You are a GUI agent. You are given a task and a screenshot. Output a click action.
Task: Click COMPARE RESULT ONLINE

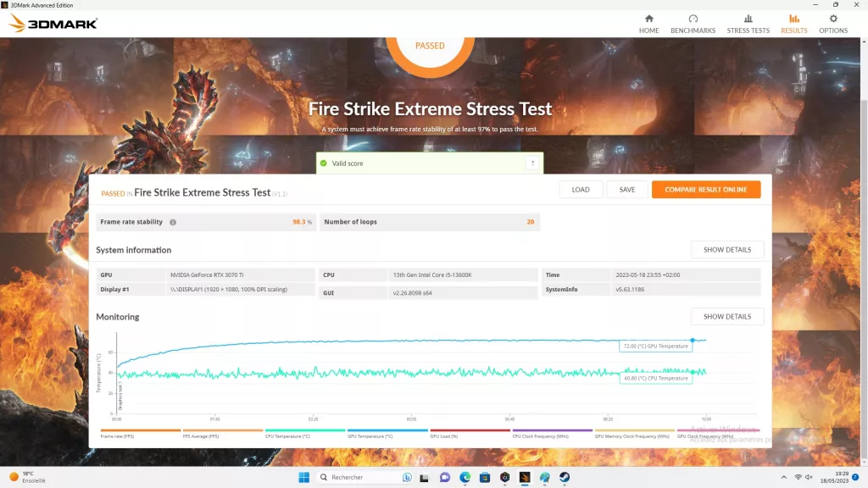click(706, 189)
